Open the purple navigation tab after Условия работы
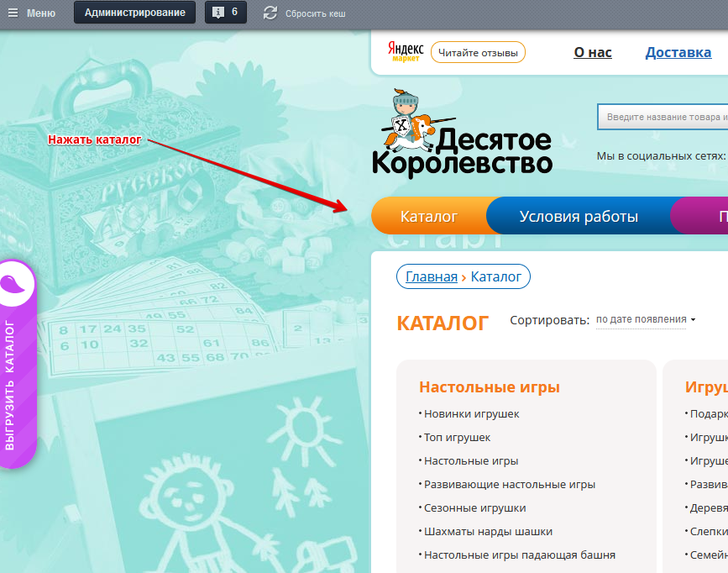This screenshot has height=573, width=728. click(700, 216)
